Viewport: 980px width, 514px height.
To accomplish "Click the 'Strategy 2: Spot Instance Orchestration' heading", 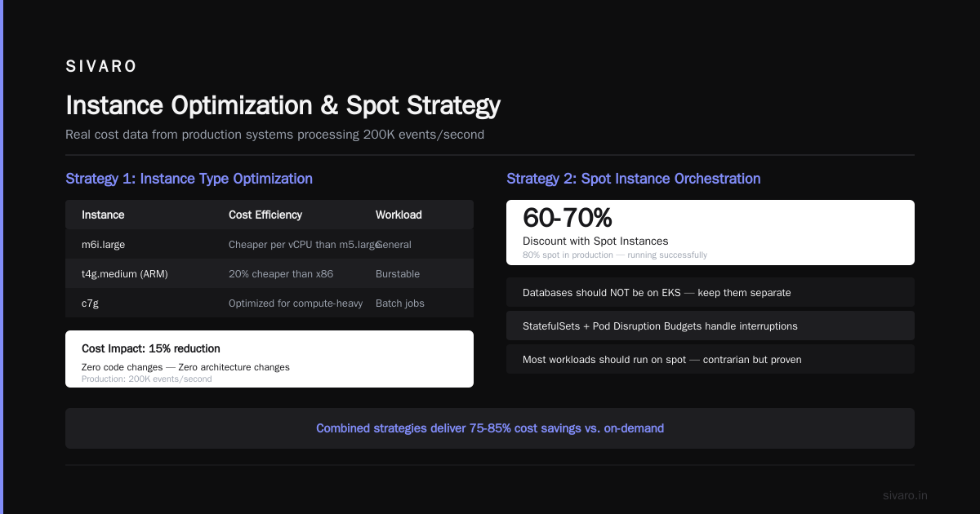I will tap(633, 179).
